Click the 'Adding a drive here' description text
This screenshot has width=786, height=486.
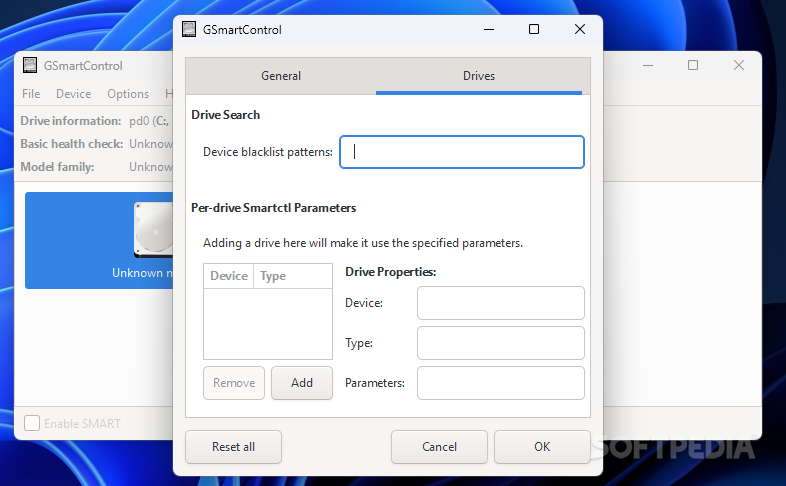point(363,243)
